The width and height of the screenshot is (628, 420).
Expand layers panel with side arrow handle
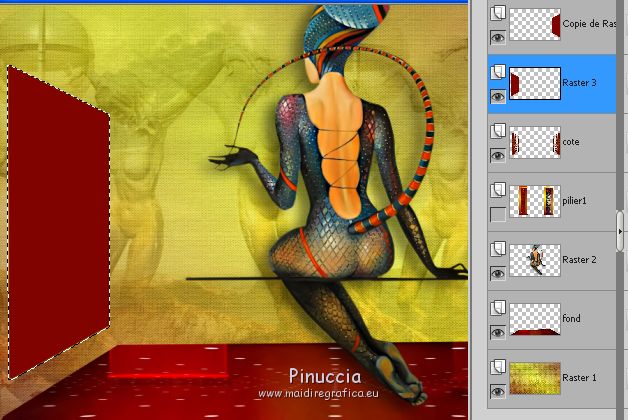click(620, 231)
